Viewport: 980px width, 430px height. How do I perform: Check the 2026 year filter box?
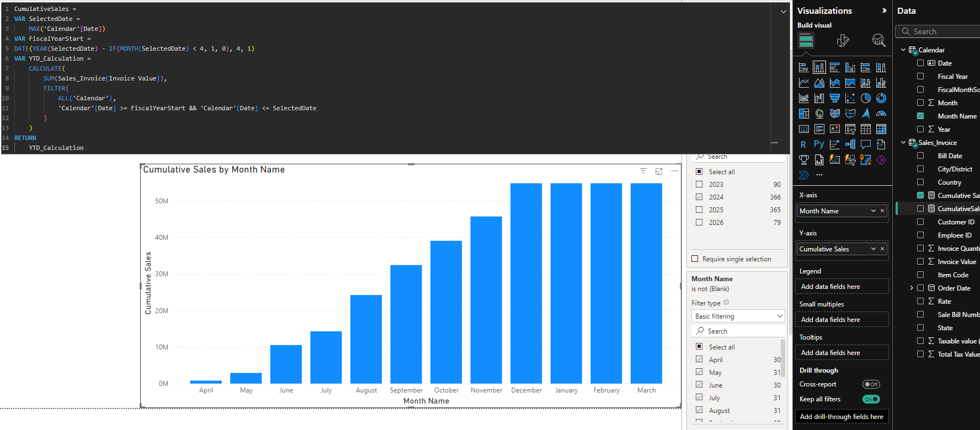point(699,222)
